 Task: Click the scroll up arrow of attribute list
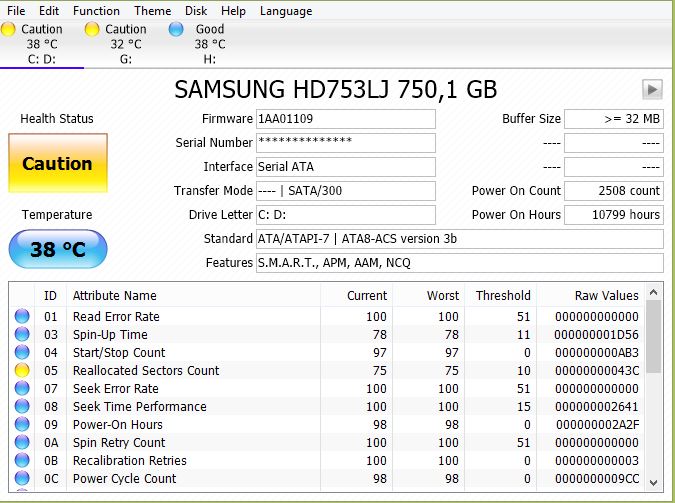click(653, 292)
